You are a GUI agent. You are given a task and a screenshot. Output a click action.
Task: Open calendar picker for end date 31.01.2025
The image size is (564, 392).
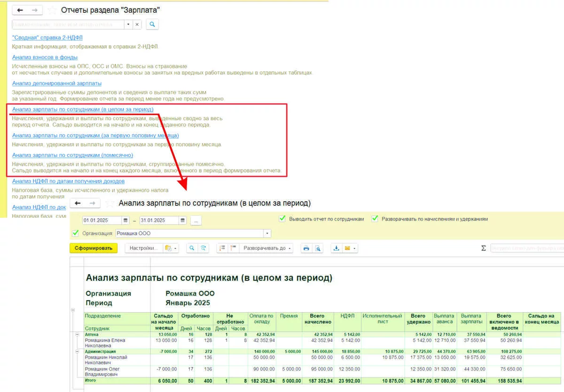(182, 220)
